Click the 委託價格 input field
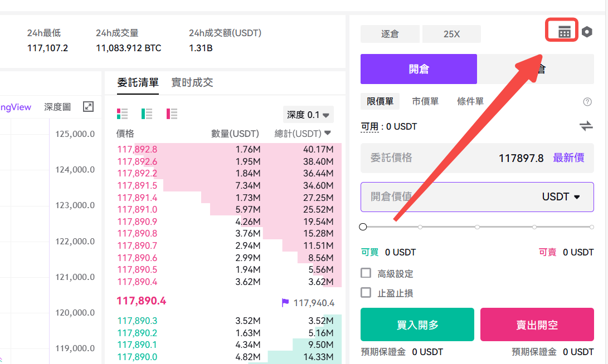The height and width of the screenshot is (364, 608). coord(478,158)
